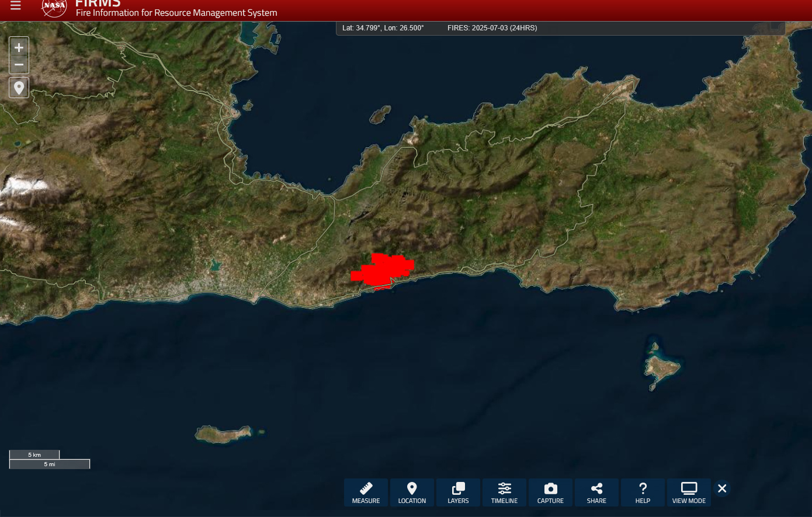This screenshot has height=517, width=812.
Task: Open the hamburger menu in the header
Action: (16, 6)
